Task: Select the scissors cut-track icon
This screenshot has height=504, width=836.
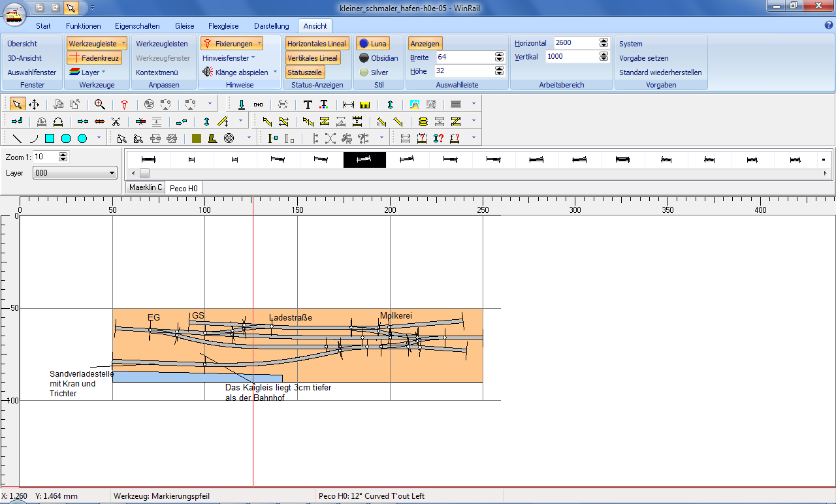Action: click(116, 121)
